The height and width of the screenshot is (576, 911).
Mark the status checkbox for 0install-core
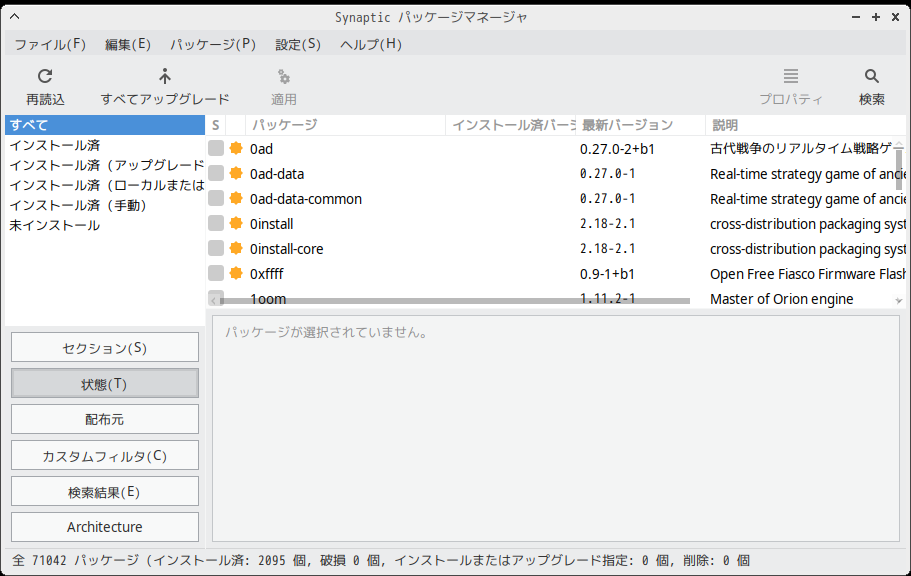click(x=216, y=248)
